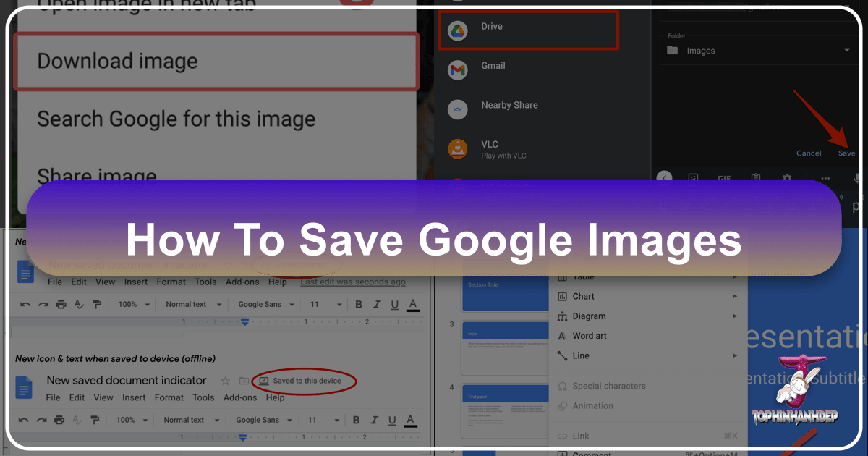Click the Print icon in the toolbar
The width and height of the screenshot is (868, 456).
(x=61, y=304)
